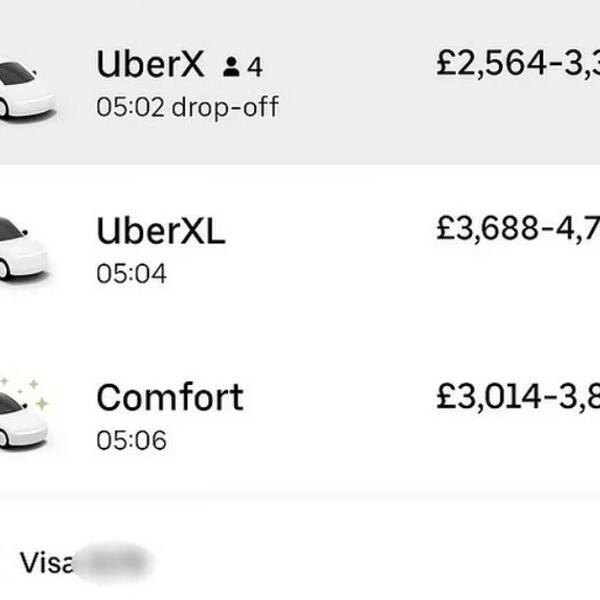
Task: Click the number 4 seat count on UberX
Action: click(x=255, y=67)
